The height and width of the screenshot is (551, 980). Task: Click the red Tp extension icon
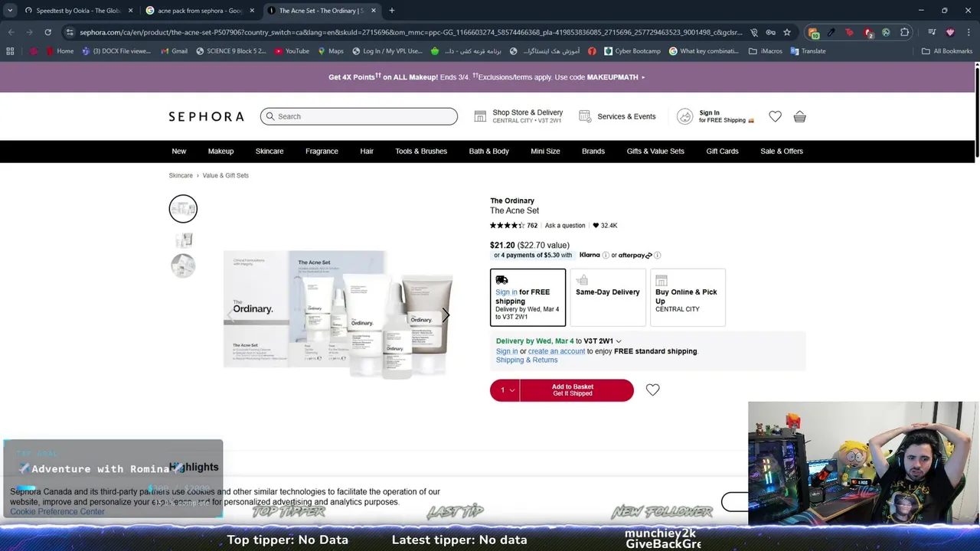pyautogui.click(x=849, y=32)
